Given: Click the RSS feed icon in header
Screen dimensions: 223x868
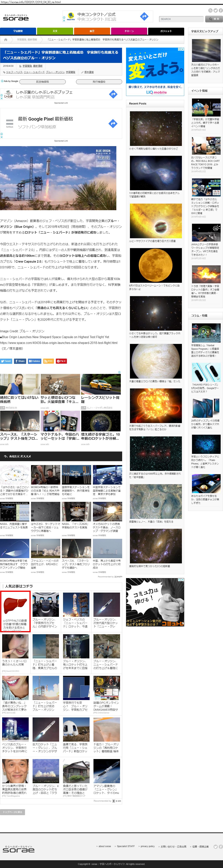Looking at the screenshot, I should click(x=210, y=10).
